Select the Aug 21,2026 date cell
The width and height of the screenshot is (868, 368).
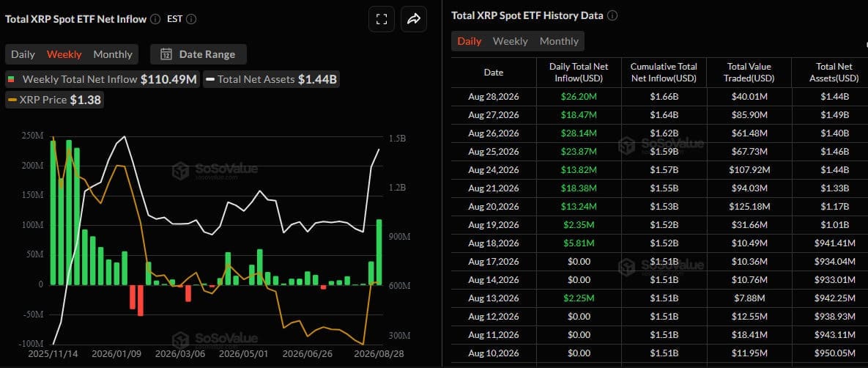[x=494, y=188]
